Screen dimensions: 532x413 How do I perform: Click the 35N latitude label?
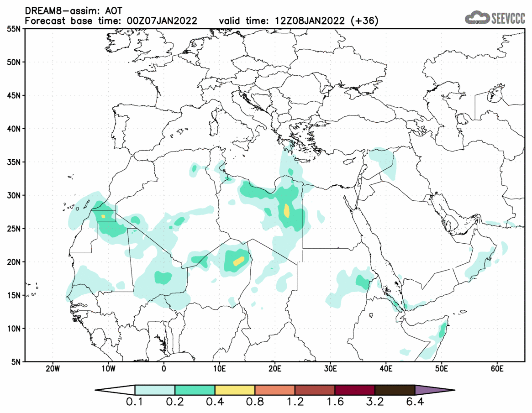[x=13, y=162]
